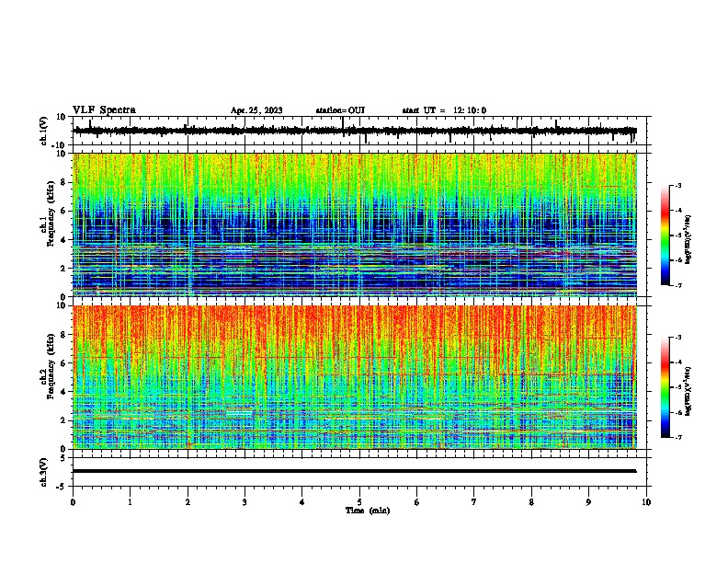728x563 pixels.
Task: Click time axis tick label "3"
Action: (x=245, y=502)
